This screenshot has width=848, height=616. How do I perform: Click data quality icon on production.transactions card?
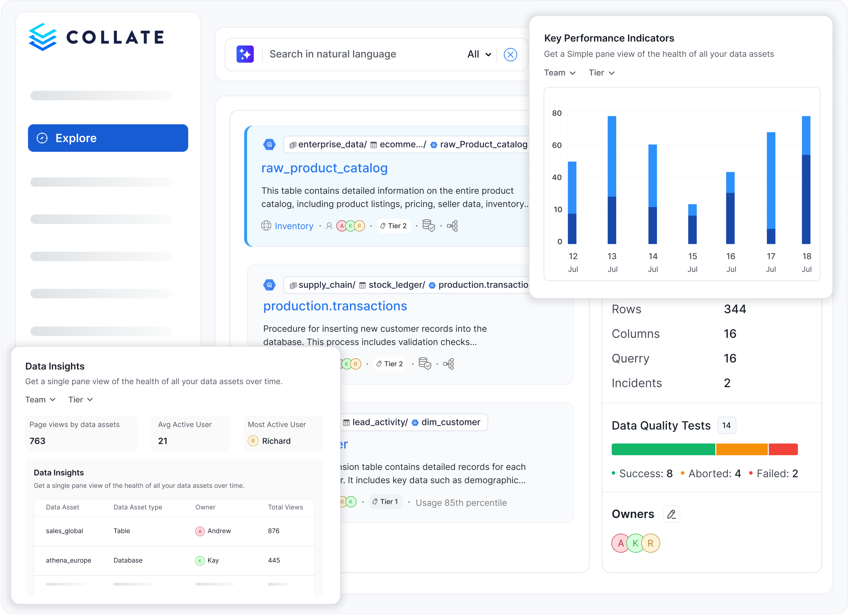pos(425,364)
